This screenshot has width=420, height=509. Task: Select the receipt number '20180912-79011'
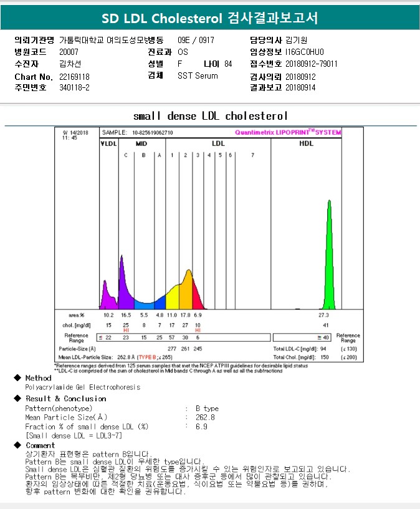point(312,64)
